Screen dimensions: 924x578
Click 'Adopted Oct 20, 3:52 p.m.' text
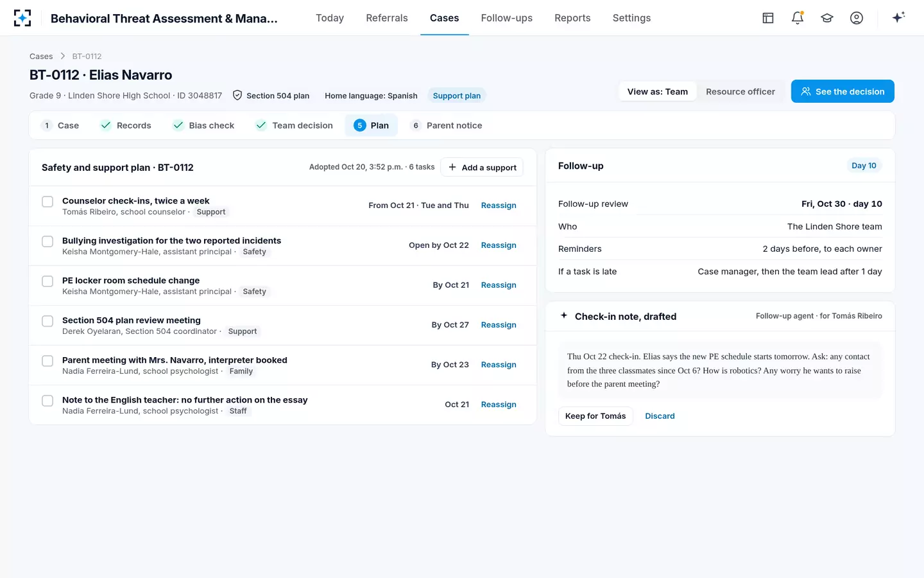point(356,167)
